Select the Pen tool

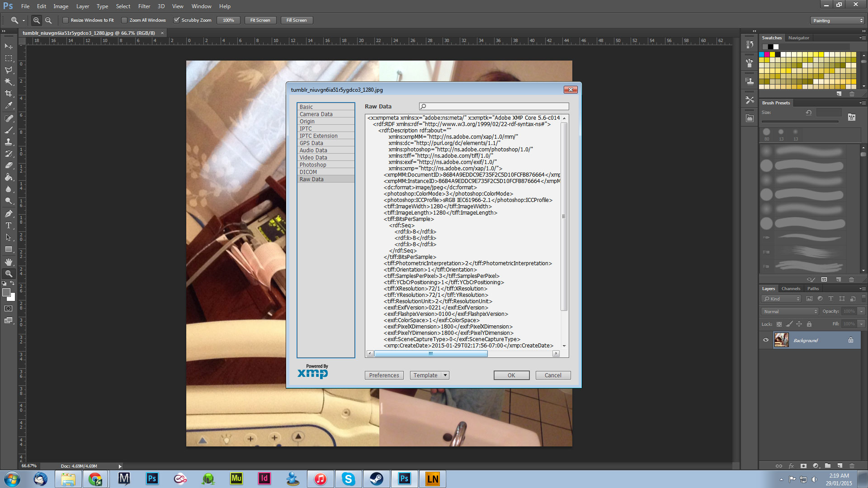point(9,214)
